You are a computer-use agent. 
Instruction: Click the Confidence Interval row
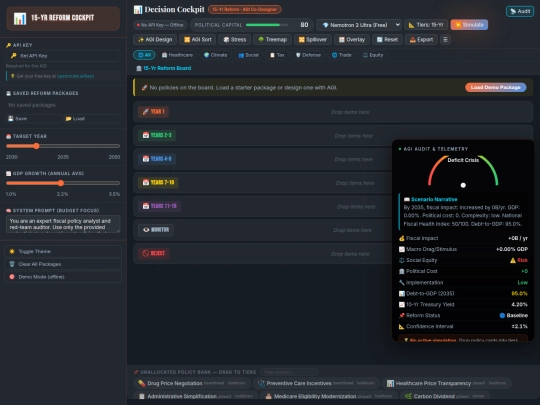coord(463,326)
